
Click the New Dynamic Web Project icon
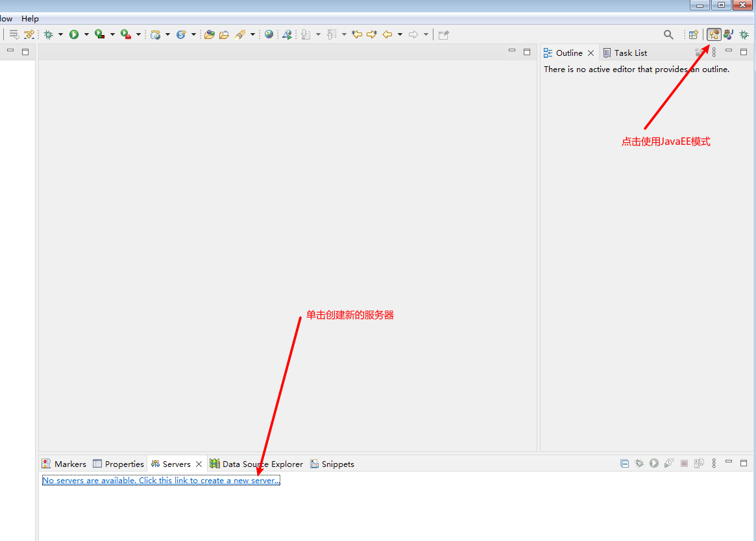click(x=155, y=34)
